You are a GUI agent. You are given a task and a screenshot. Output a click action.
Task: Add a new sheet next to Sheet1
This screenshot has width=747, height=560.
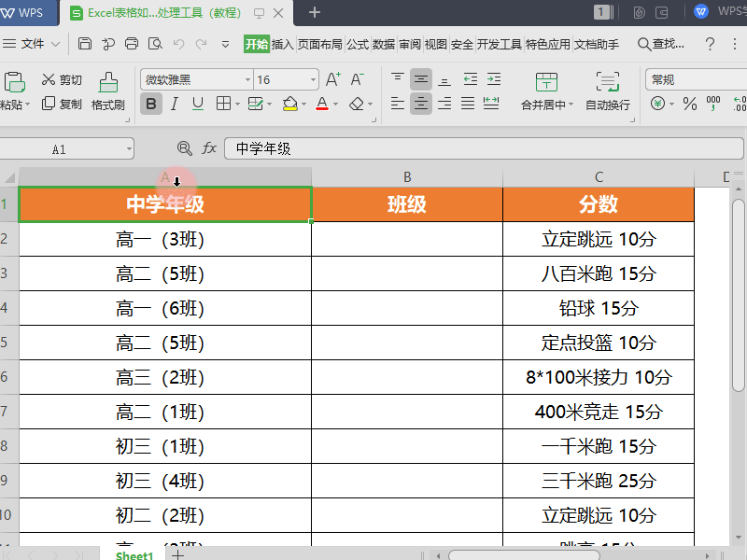(177, 554)
